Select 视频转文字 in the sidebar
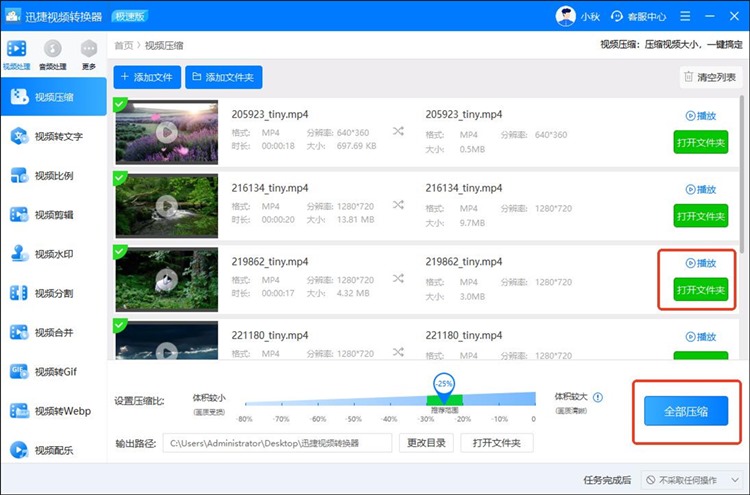This screenshot has height=495, width=750. (x=54, y=136)
